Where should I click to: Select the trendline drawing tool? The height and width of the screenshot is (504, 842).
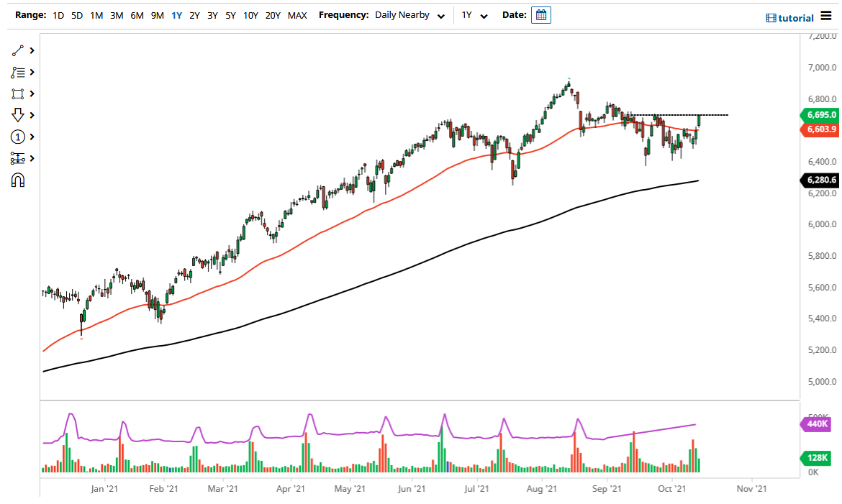pyautogui.click(x=18, y=50)
